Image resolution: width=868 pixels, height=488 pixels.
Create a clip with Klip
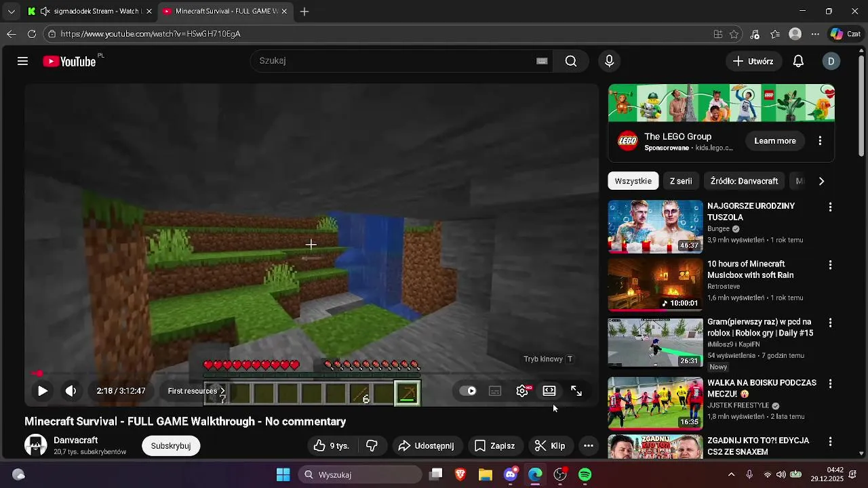550,446
